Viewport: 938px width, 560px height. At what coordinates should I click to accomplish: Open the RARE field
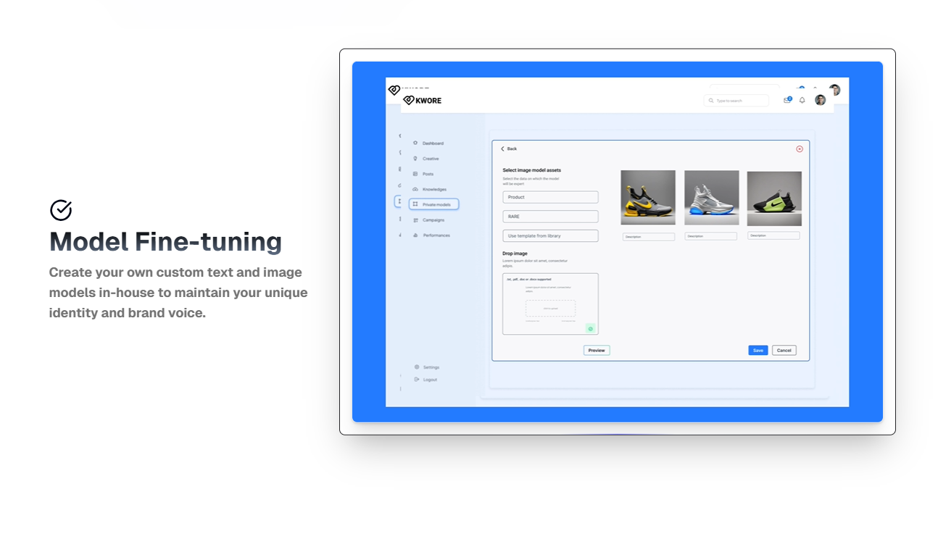tap(550, 217)
